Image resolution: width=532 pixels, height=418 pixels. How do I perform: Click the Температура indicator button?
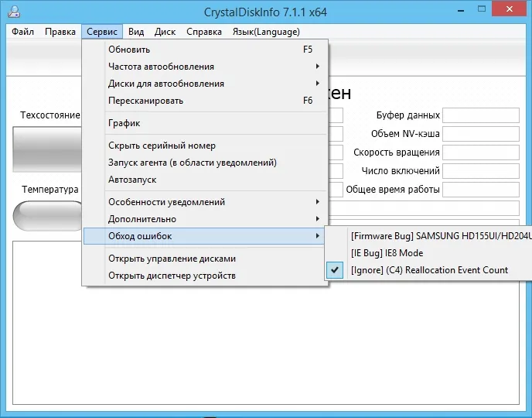48,216
